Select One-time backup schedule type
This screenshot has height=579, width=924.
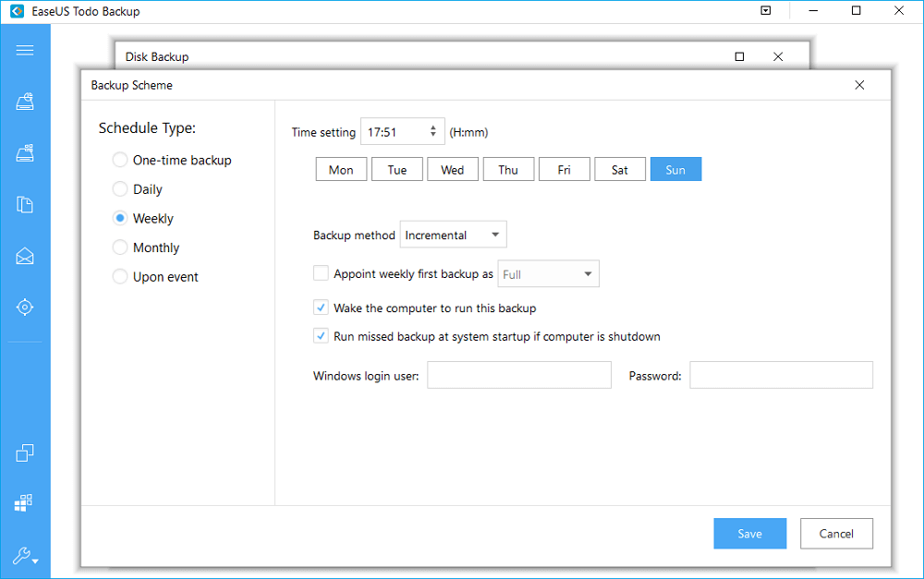pyautogui.click(x=172, y=160)
